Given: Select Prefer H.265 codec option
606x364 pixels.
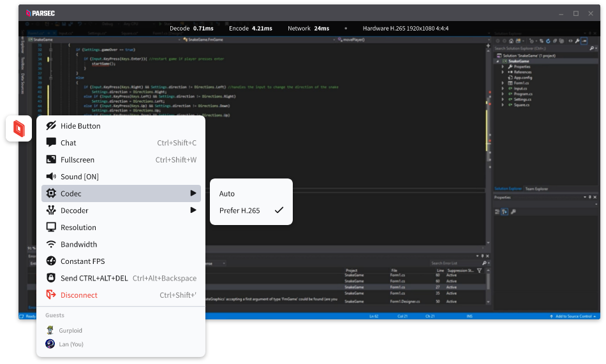Looking at the screenshot, I should tap(251, 210).
